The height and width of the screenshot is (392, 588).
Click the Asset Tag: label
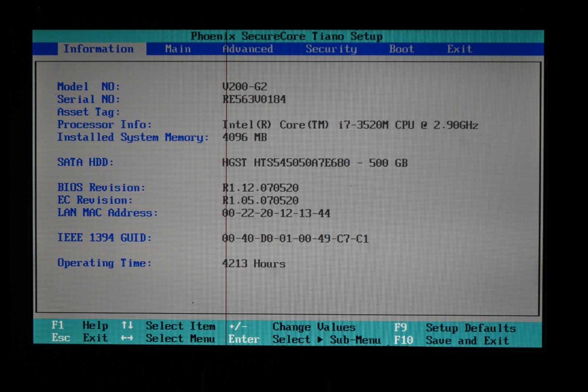coord(89,112)
